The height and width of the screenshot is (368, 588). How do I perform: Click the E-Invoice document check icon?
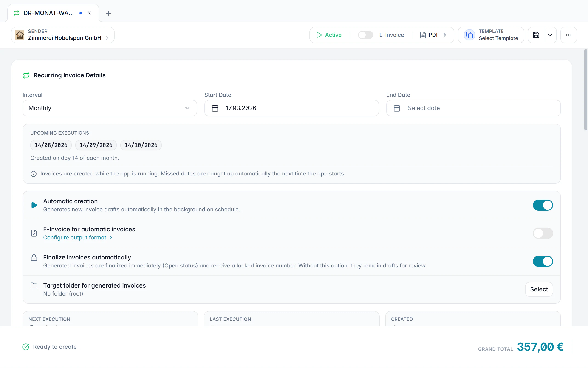(x=34, y=233)
